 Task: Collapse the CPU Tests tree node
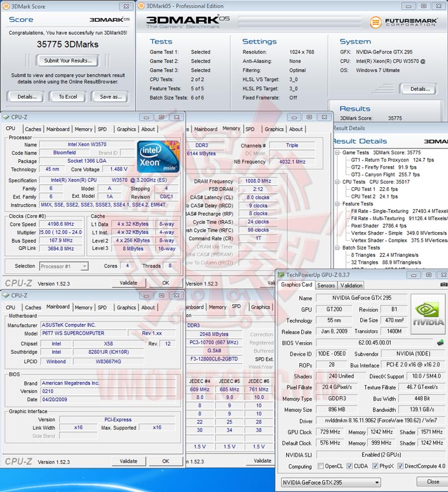tap(337, 182)
